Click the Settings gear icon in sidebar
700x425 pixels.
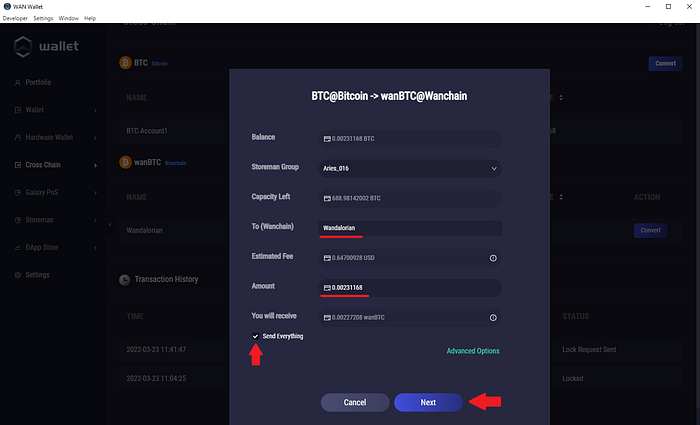point(17,274)
